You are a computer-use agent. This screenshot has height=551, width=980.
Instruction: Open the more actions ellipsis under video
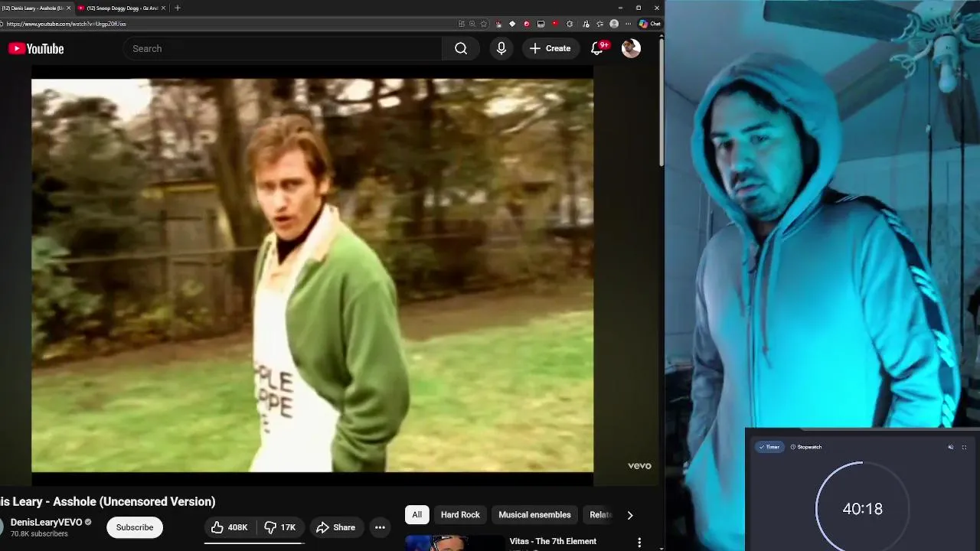click(x=380, y=527)
